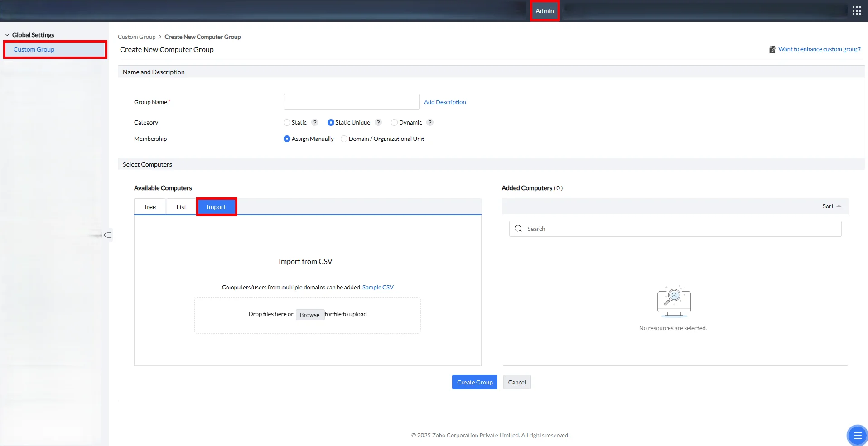The height and width of the screenshot is (446, 868).
Task: Click the Create Group button
Action: [x=475, y=382]
